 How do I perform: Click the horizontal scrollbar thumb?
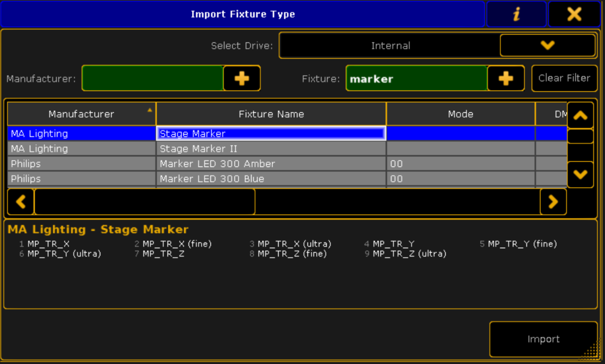[x=145, y=202]
